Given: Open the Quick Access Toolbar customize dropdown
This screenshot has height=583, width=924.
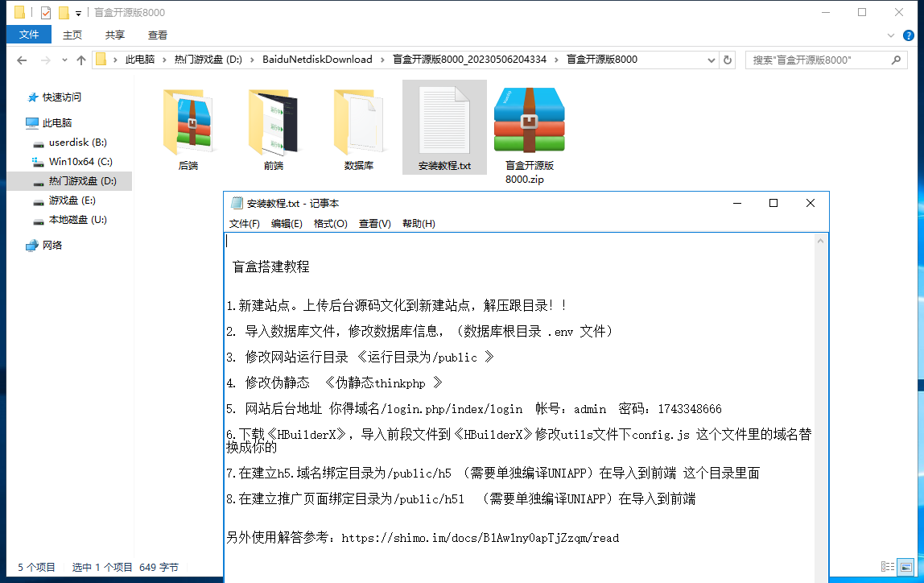Looking at the screenshot, I should coord(78,13).
